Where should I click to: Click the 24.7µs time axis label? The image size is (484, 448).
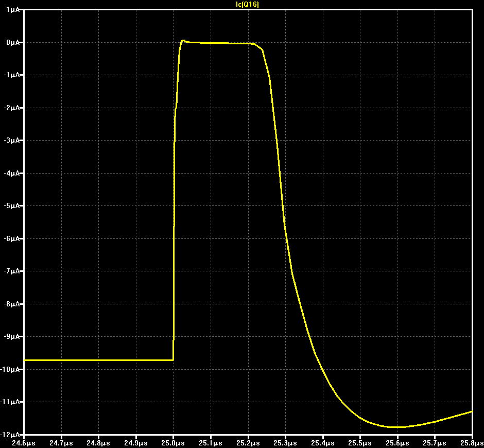(x=61, y=443)
